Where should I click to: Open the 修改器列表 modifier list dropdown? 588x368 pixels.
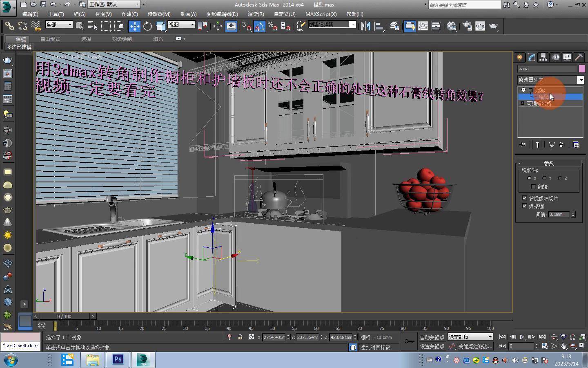tap(580, 80)
